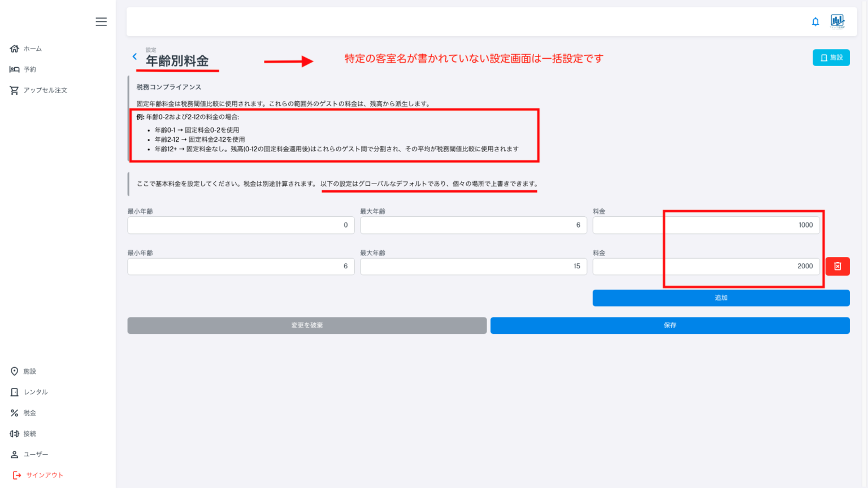Open notifications bell icon
The height and width of the screenshot is (488, 868).
[815, 22]
